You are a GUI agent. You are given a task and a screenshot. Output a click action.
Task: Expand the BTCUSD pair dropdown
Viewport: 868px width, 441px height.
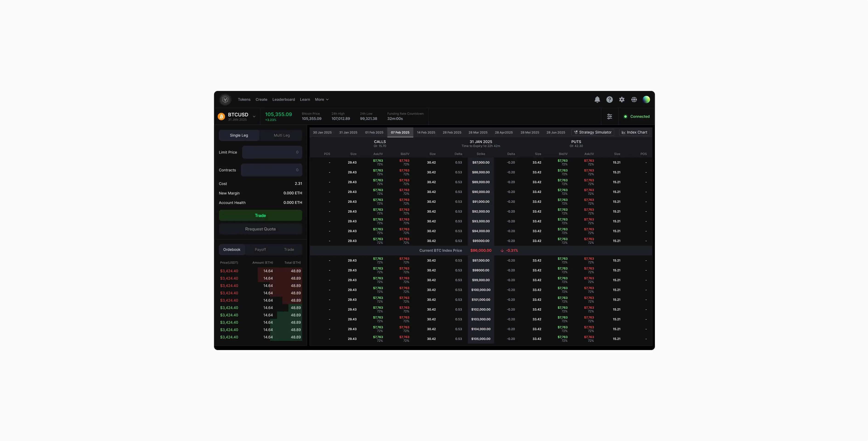(254, 117)
